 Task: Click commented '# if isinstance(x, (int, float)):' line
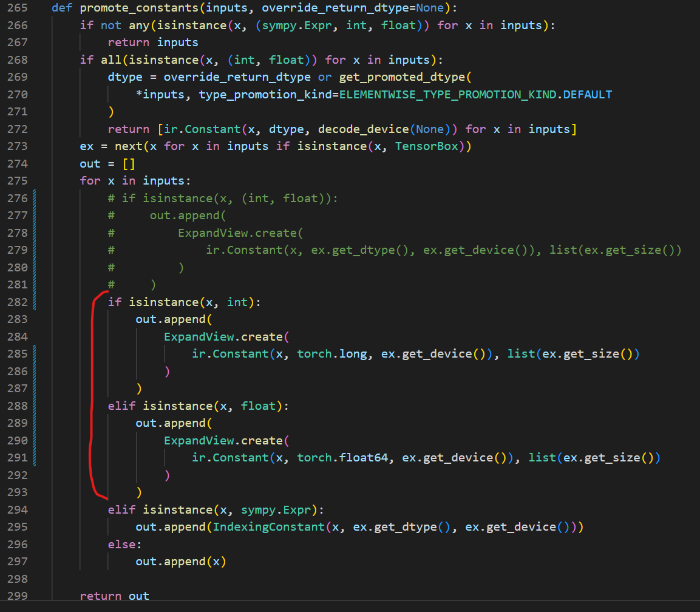(x=223, y=198)
